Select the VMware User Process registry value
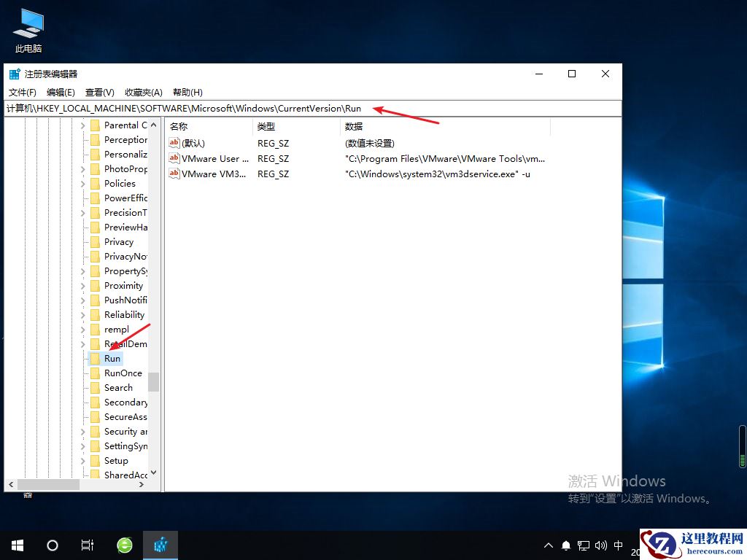 coord(215,158)
